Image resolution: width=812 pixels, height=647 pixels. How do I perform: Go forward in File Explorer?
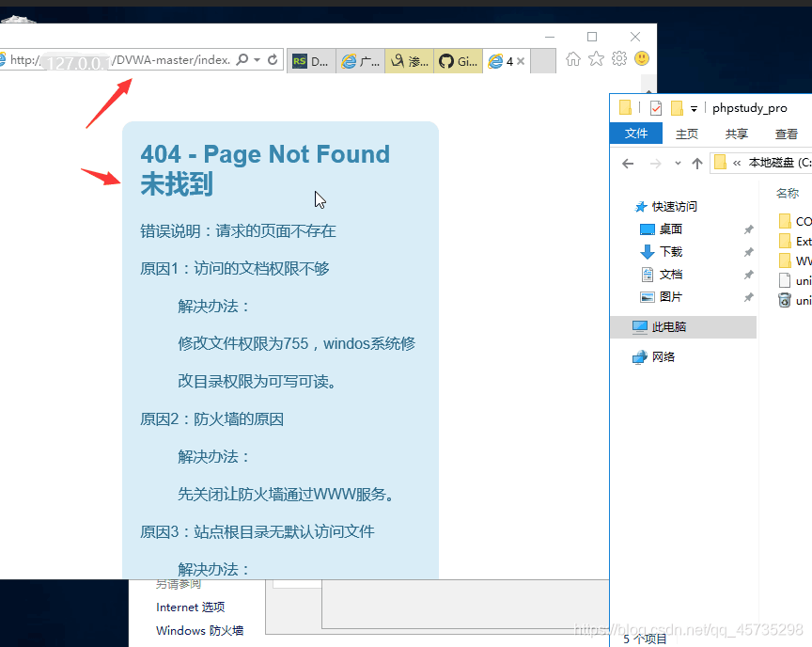tap(656, 164)
